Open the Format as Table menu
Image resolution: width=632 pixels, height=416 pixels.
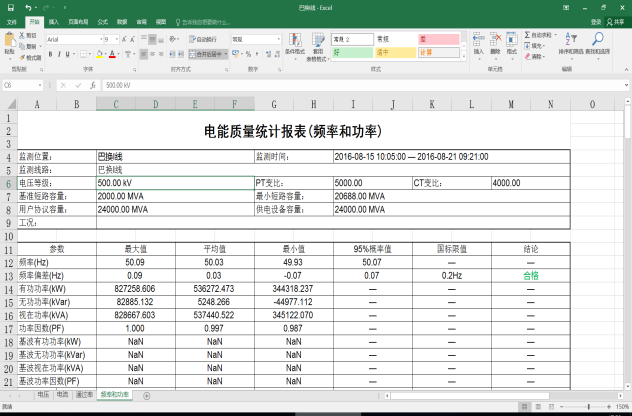point(318,46)
